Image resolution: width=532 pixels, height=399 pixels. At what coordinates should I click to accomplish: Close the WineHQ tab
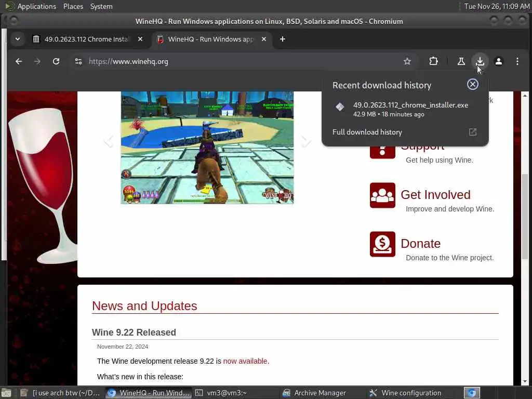(264, 39)
